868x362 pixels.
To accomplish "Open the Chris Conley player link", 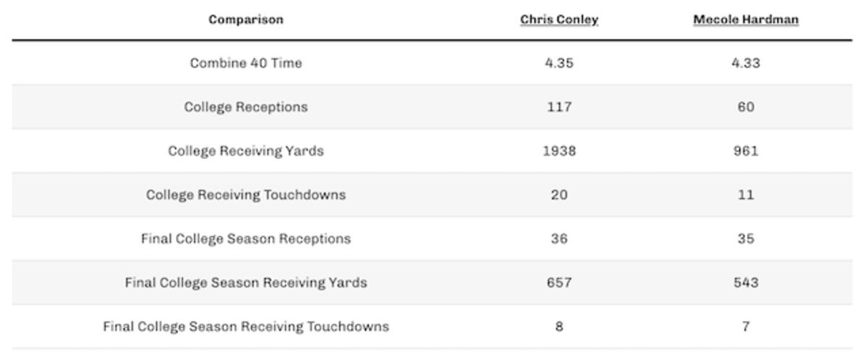I will point(558,20).
